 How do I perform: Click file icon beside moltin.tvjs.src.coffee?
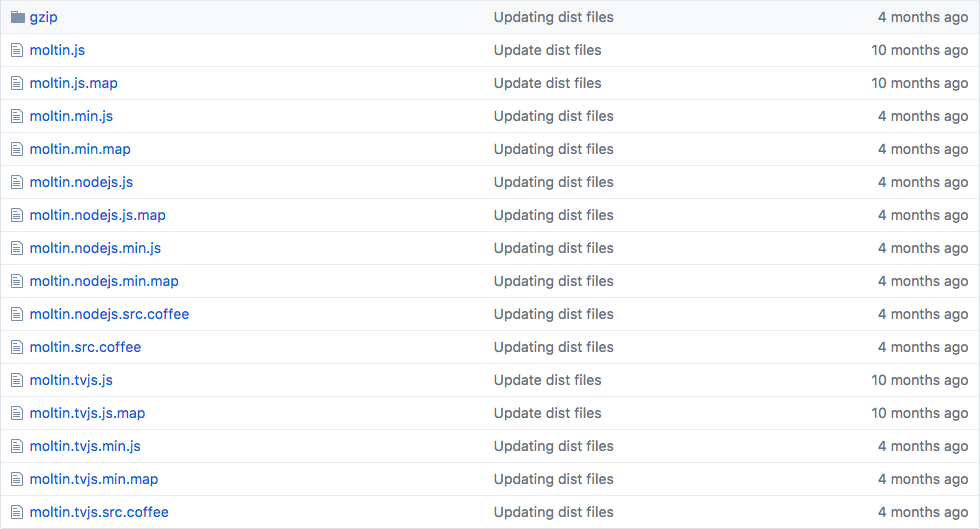pos(17,512)
